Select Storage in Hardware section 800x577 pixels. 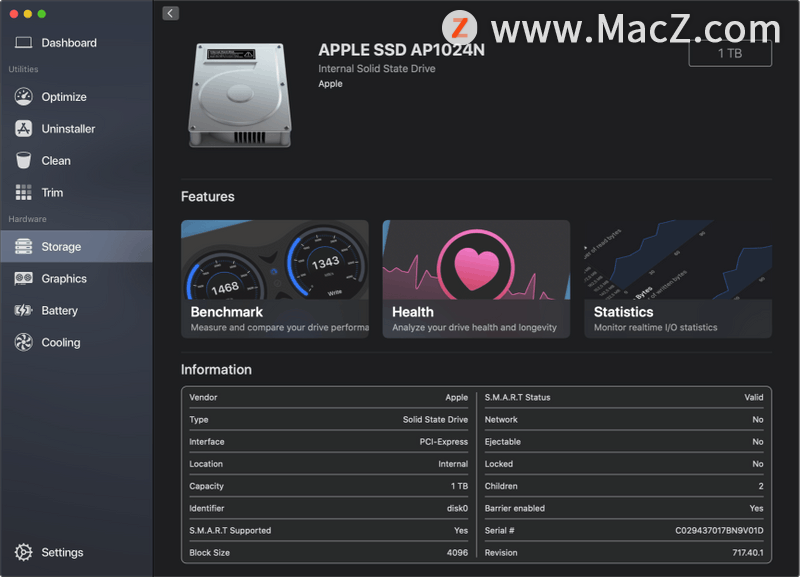pos(76,246)
